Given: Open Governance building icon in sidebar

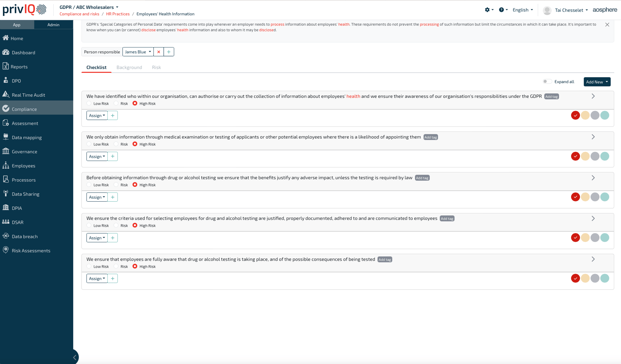Looking at the screenshot, I should 6,151.
